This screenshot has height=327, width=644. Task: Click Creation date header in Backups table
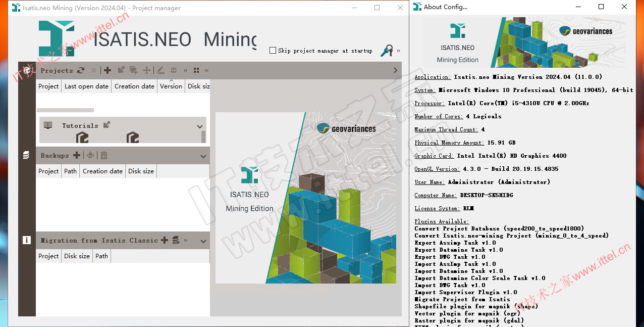102,171
